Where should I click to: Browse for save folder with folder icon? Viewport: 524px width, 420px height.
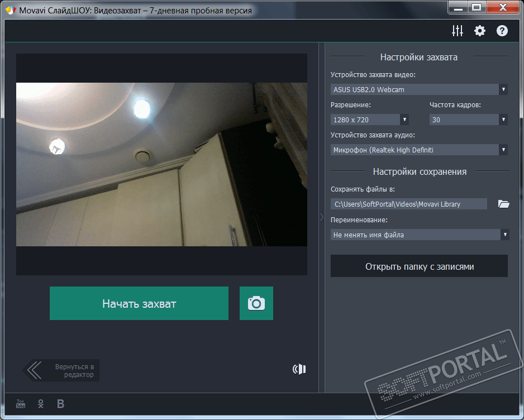[503, 204]
